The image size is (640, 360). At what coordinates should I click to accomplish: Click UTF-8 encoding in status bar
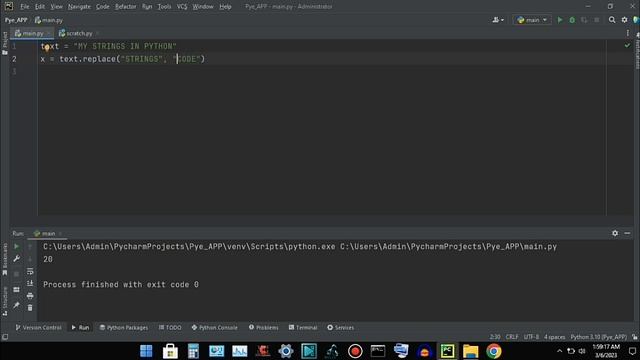pyautogui.click(x=531, y=337)
